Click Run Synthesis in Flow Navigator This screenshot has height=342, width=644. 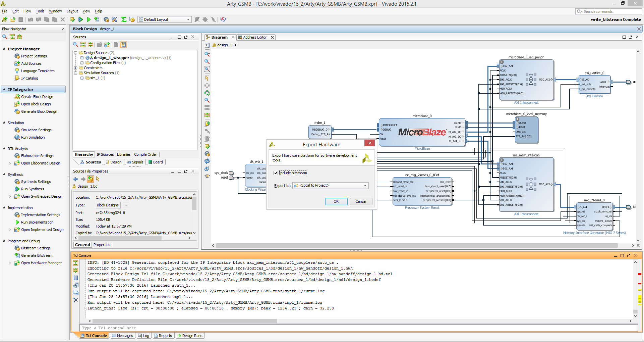click(x=33, y=189)
